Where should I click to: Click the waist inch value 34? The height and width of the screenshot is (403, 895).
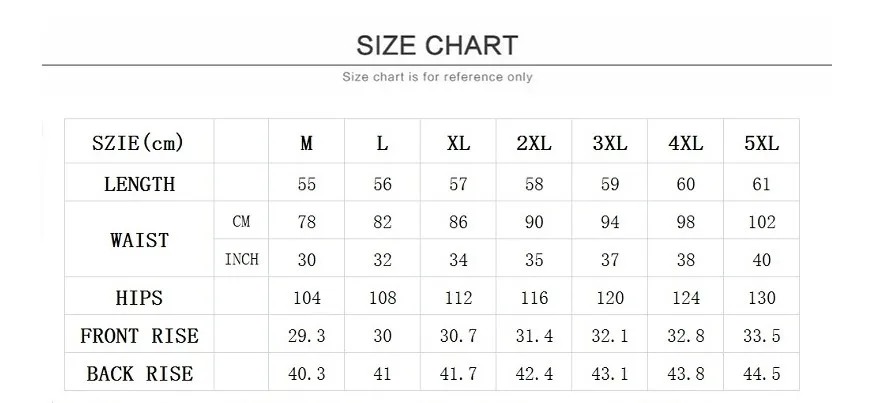pos(458,260)
